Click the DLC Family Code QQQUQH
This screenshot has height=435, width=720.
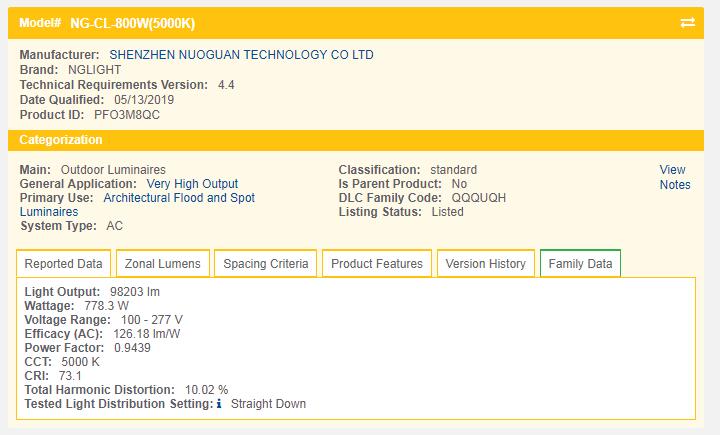478,198
